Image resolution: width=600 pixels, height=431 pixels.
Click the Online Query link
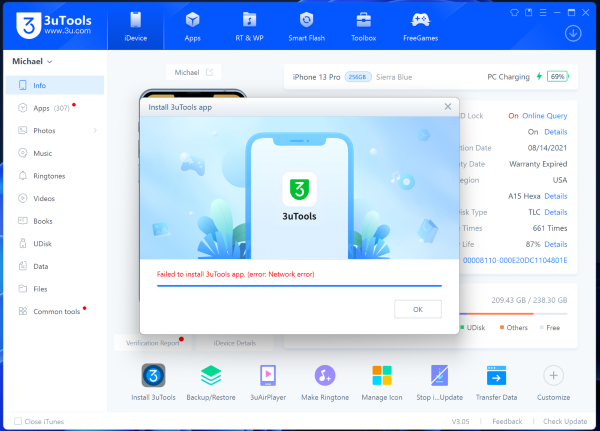(545, 116)
